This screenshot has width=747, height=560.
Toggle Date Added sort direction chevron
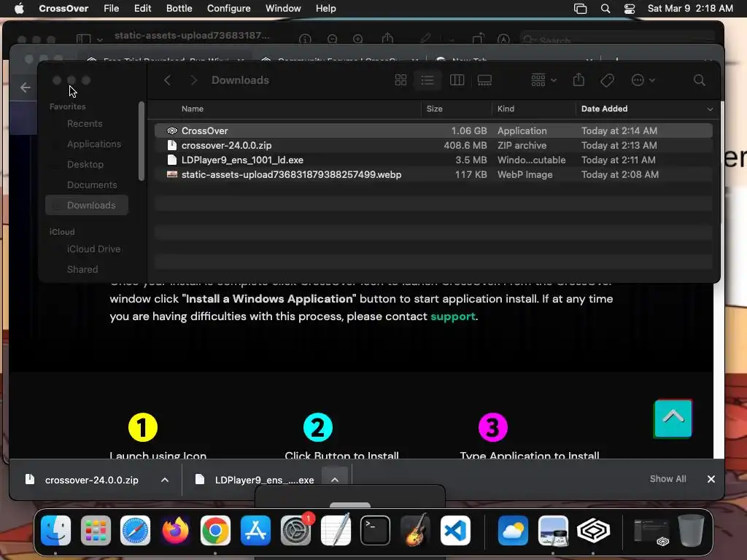coord(710,109)
